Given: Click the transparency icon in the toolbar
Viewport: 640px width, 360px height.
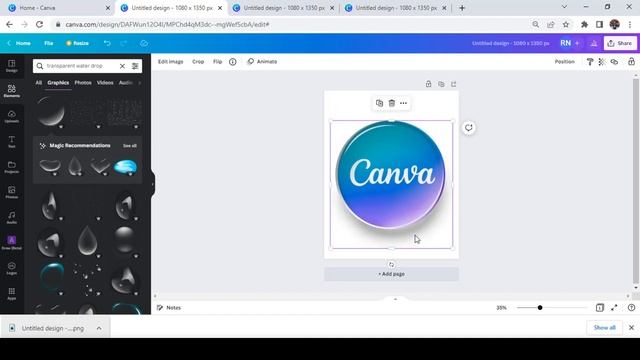Looking at the screenshot, I should click(x=602, y=62).
